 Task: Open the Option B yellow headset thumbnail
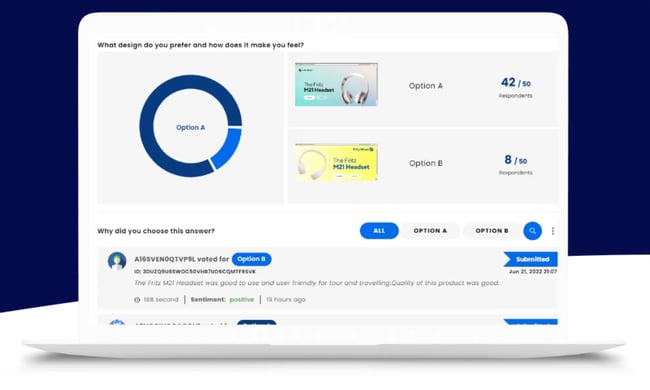(x=336, y=162)
